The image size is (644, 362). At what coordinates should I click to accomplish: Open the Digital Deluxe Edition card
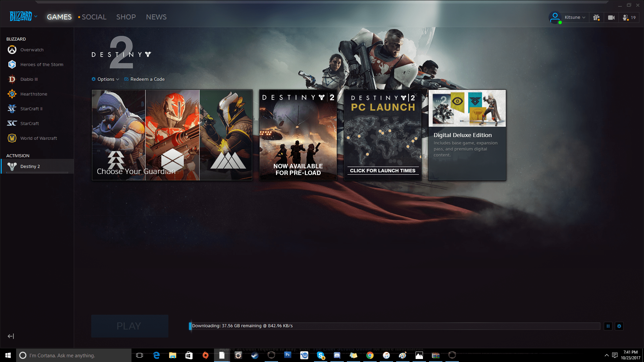click(467, 135)
